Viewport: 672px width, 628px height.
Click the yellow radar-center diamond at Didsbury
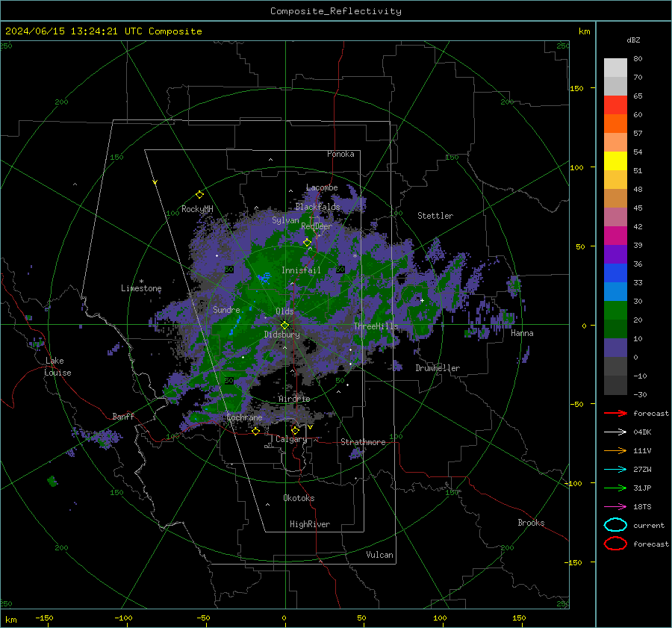pos(284,325)
